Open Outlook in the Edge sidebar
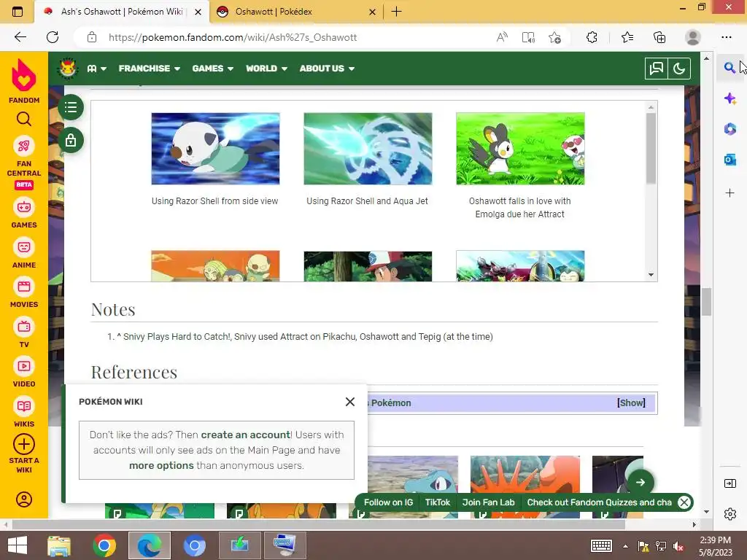This screenshot has width=747, height=560. pos(729,160)
